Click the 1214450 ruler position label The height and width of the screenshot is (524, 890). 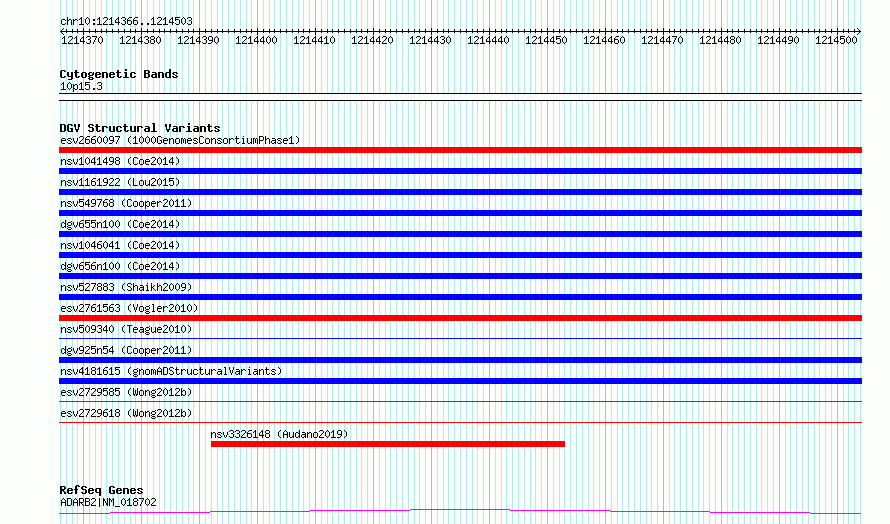click(546, 41)
